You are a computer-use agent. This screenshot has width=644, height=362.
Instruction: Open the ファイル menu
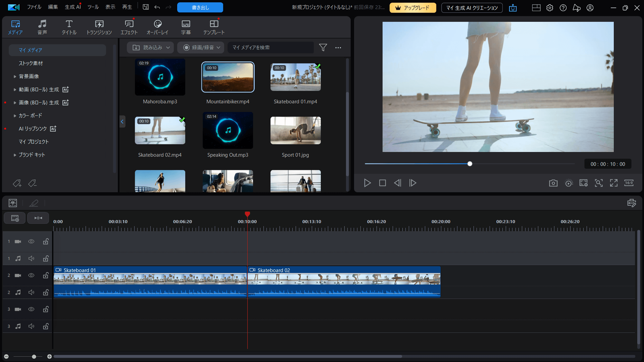pos(34,7)
